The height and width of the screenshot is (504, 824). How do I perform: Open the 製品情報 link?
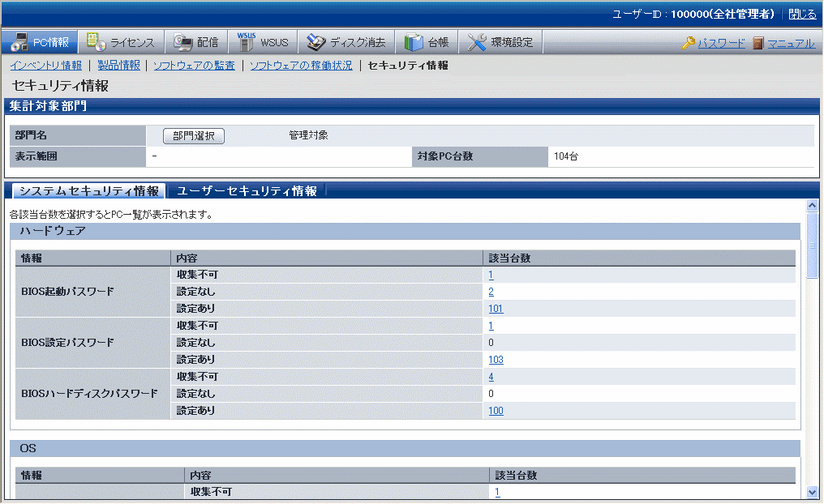pyautogui.click(x=118, y=66)
